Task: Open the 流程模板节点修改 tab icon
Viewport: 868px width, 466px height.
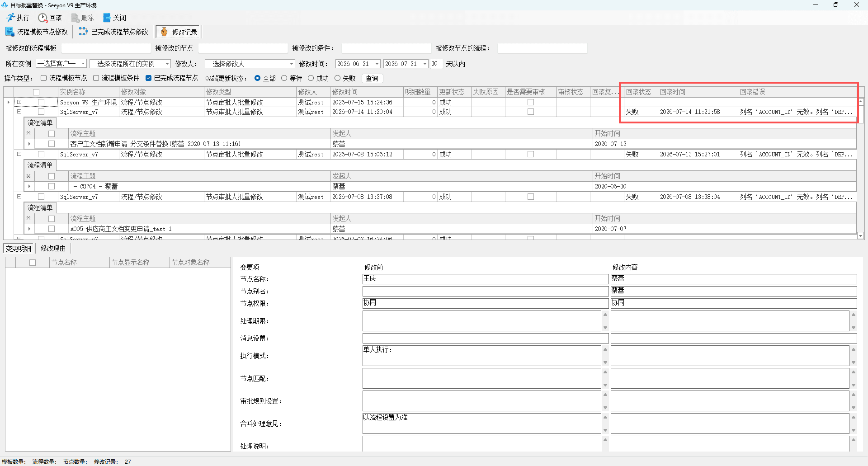Action: [x=9, y=32]
